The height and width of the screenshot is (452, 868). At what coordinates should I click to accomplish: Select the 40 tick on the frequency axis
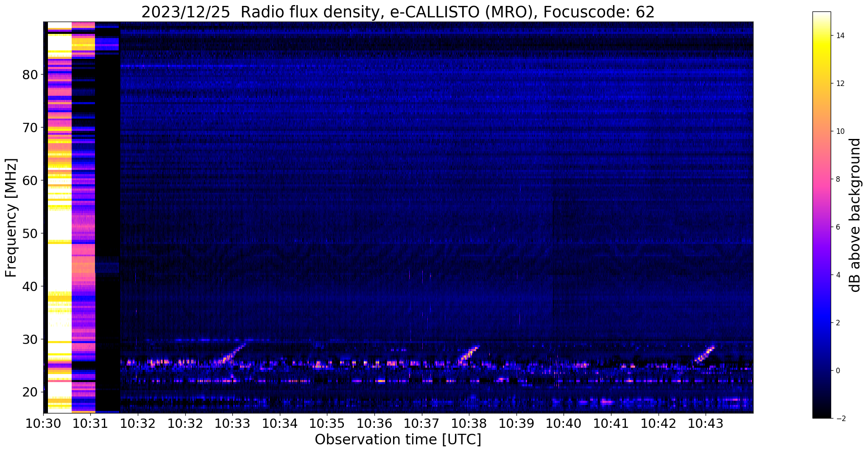pyautogui.click(x=30, y=286)
